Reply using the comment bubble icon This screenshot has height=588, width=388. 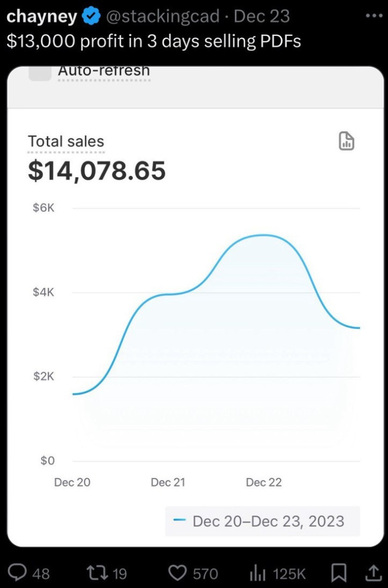point(25,573)
